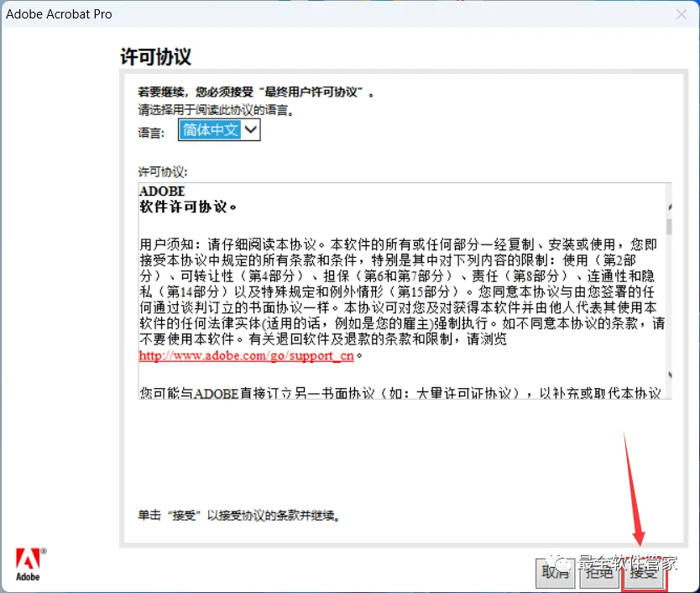The width and height of the screenshot is (700, 593).
Task: Open the adobe.com/go/support_cn link
Action: [x=246, y=355]
